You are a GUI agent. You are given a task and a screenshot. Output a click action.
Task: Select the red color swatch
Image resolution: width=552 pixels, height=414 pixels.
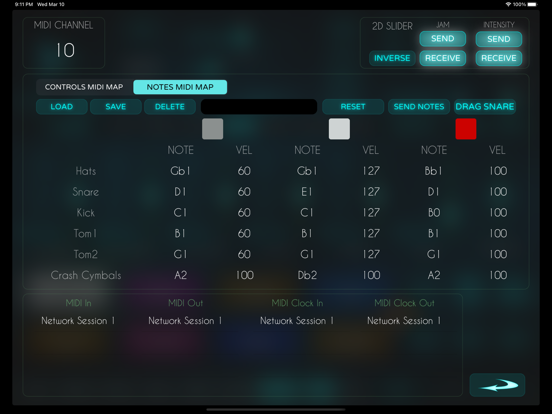click(466, 129)
